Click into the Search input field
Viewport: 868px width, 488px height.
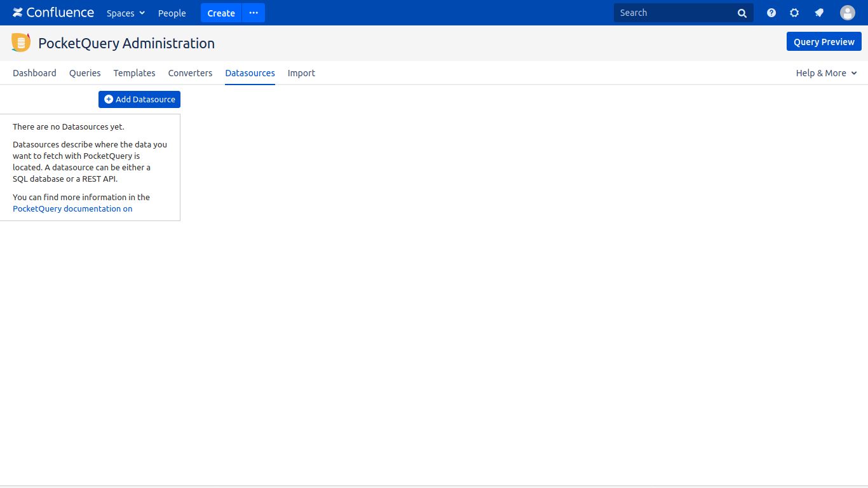[674, 13]
